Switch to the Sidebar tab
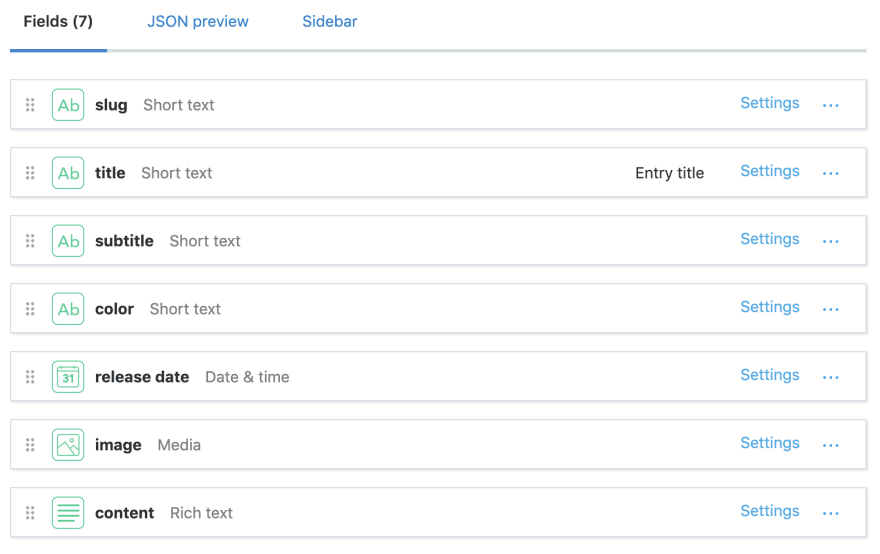The height and width of the screenshot is (554, 880). click(329, 21)
